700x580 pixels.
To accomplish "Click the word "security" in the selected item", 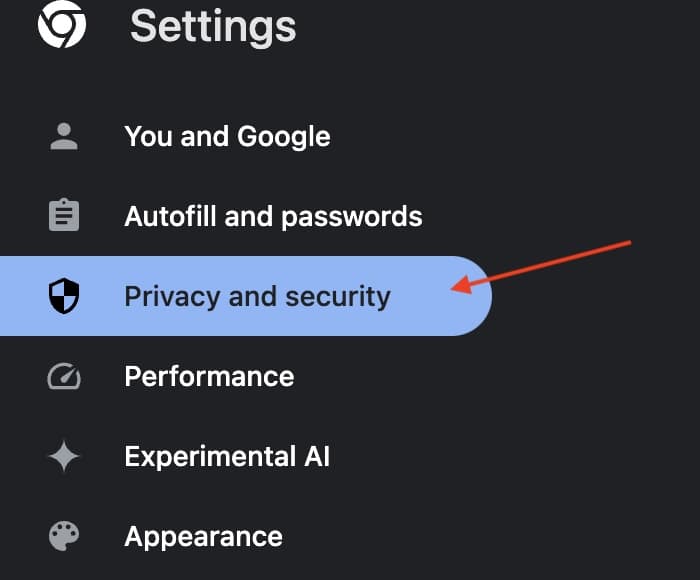I will pos(339,296).
